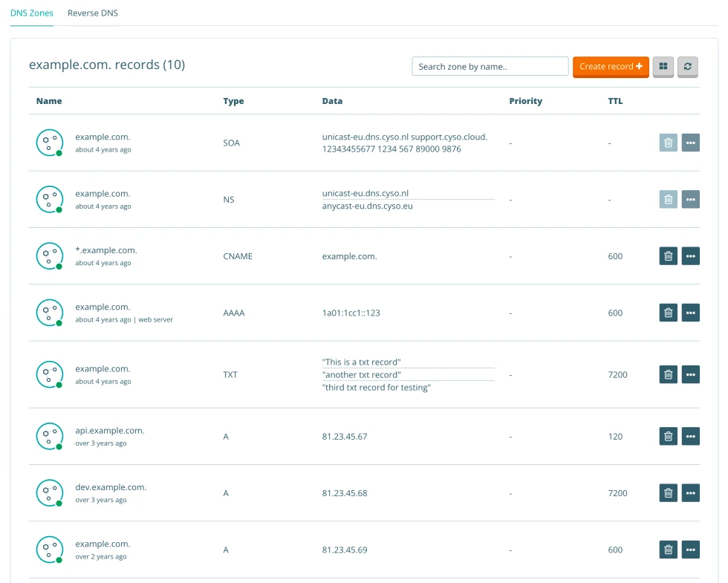Delete the example.com TXT record
Viewport: 728px width, 583px height.
668,374
